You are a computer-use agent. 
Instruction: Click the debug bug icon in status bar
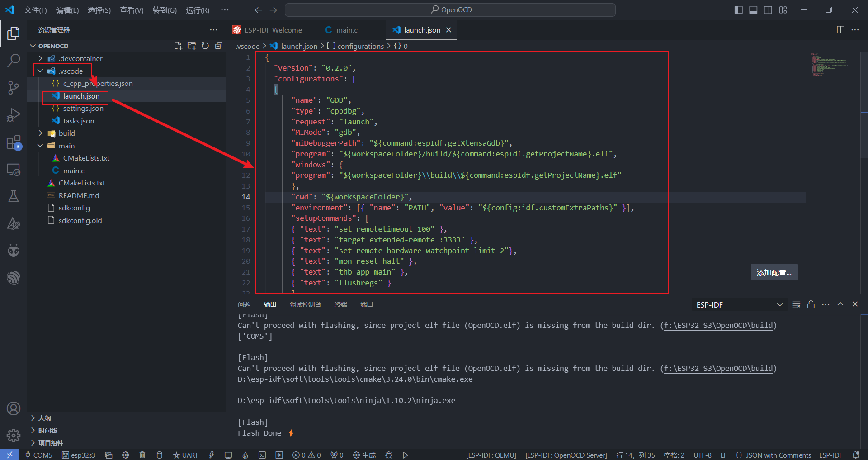(x=389, y=455)
